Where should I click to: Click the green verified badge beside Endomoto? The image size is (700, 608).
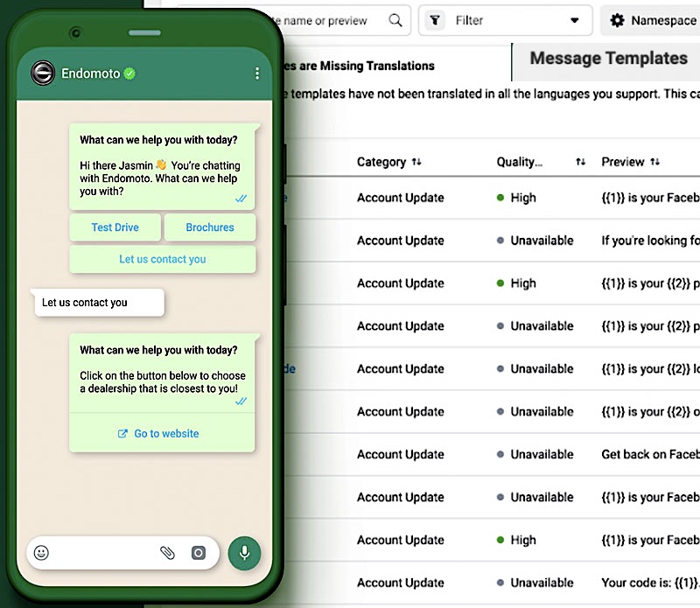pos(129,73)
